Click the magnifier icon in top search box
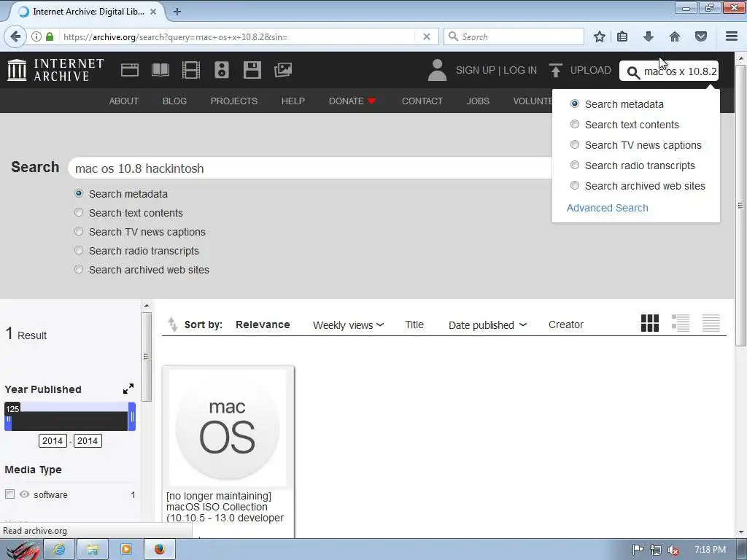This screenshot has height=560, width=747. [632, 72]
